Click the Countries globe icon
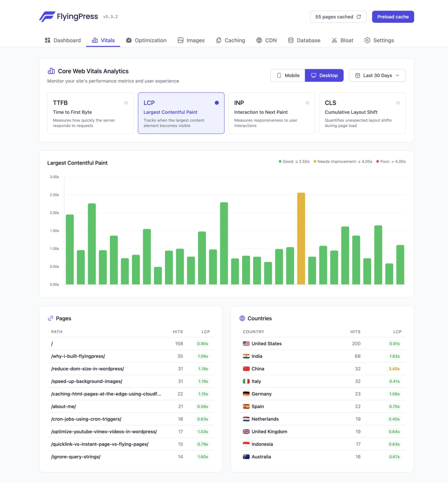This screenshot has height=483, width=448. click(x=242, y=318)
